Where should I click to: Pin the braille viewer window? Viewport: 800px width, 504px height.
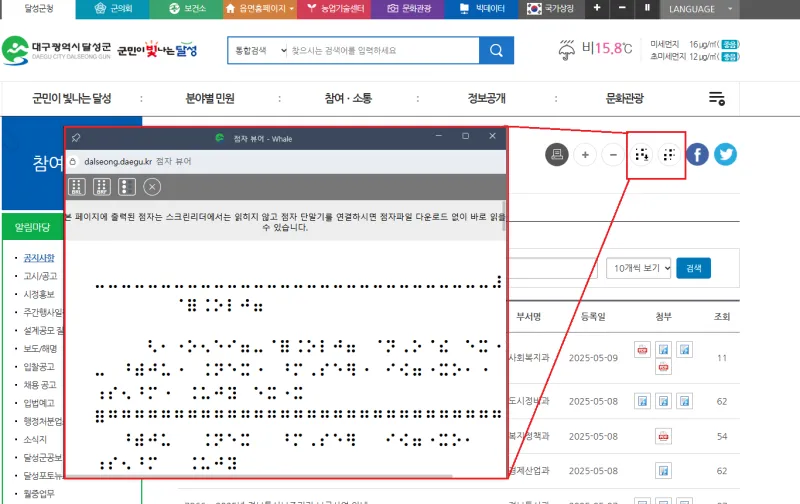77,137
